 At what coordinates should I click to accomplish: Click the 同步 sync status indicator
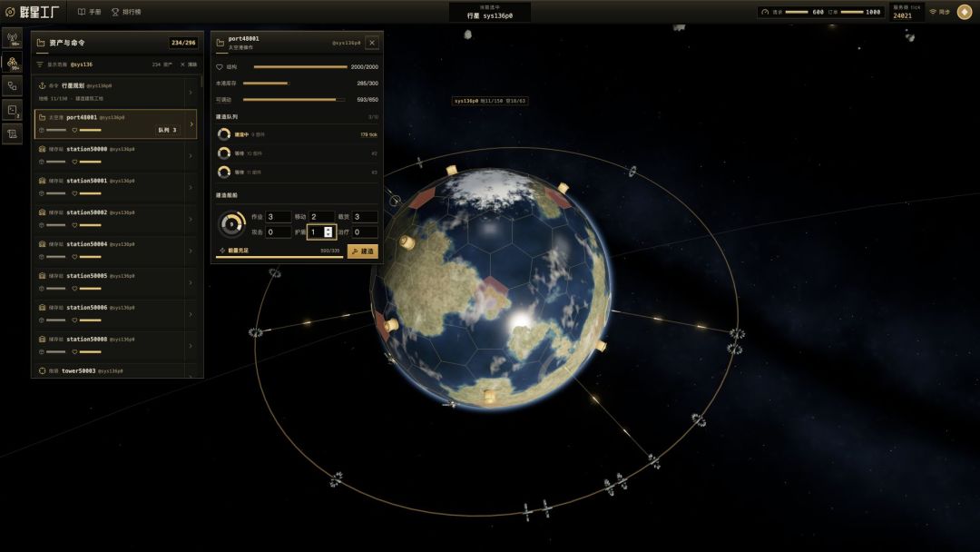(x=939, y=12)
